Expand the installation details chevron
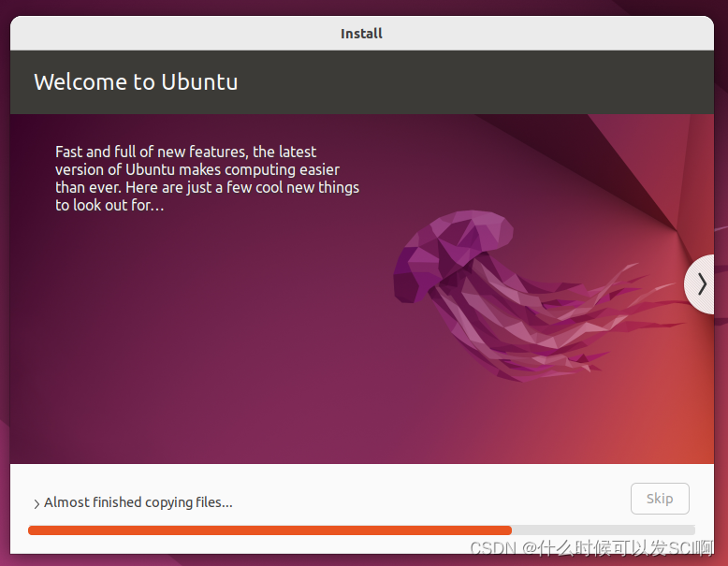The width and height of the screenshot is (728, 566). click(x=36, y=503)
